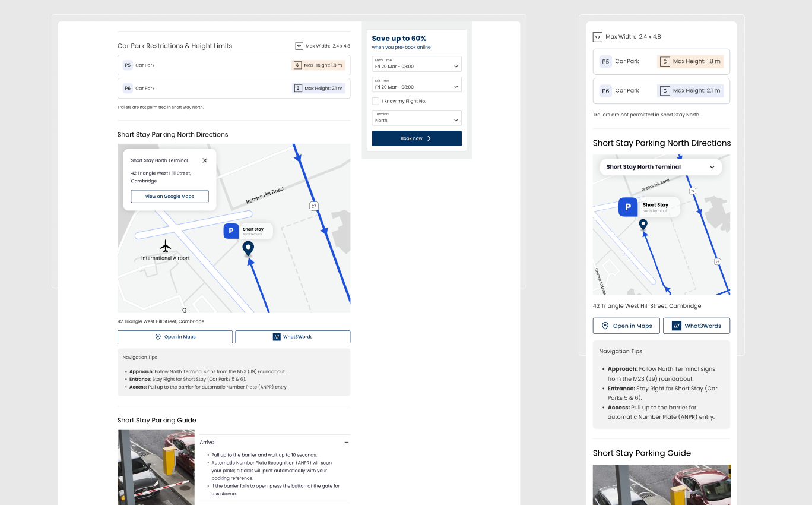Click upper route 27 shield on mobile map
Screen dimensions: 812x505
[692, 191]
